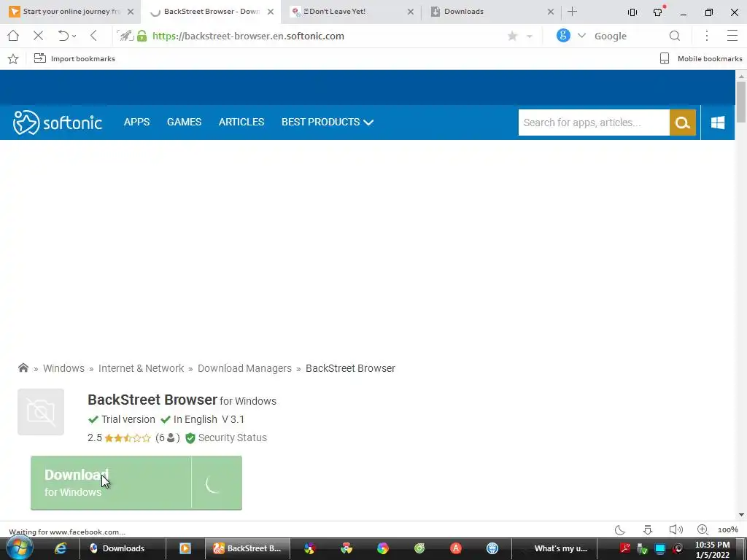Switch to 'Start your online journey' tab
This screenshot has width=747, height=560.
(x=71, y=12)
